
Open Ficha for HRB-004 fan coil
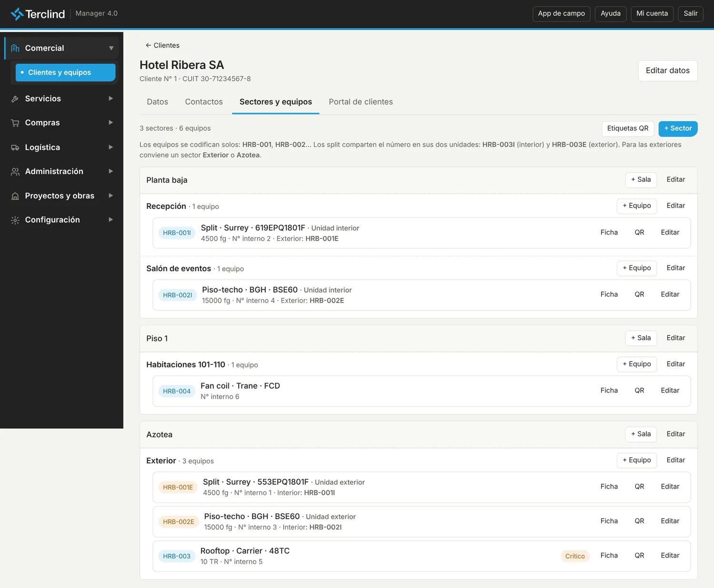pos(609,391)
